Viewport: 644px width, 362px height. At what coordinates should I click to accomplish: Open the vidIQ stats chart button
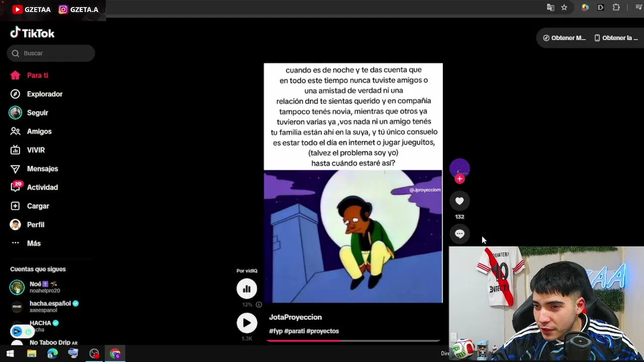(247, 289)
